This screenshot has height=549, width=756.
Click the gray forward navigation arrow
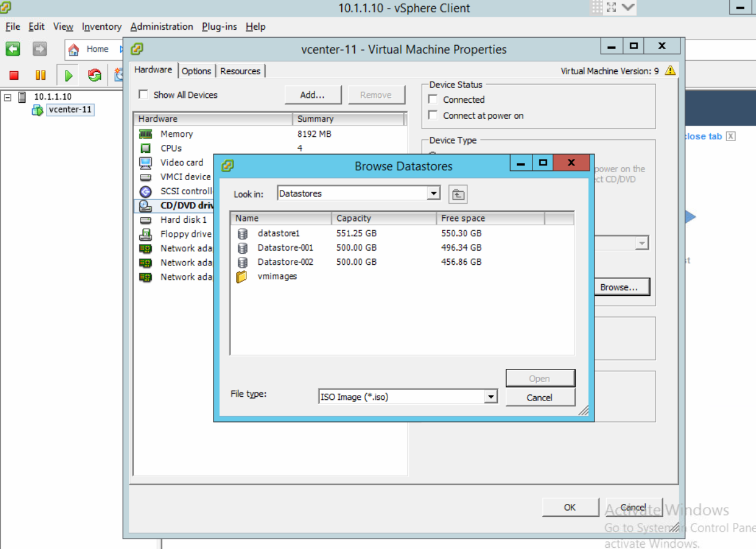(x=40, y=49)
